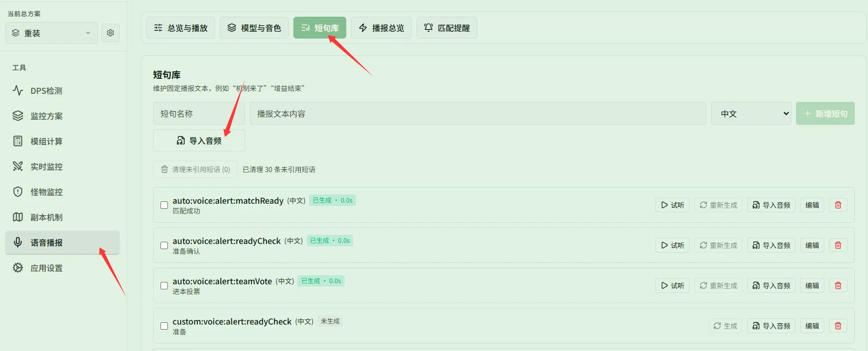Tick the checkbox for custom:voice:alert:readyCheck
The height and width of the screenshot is (351, 868).
tap(165, 326)
